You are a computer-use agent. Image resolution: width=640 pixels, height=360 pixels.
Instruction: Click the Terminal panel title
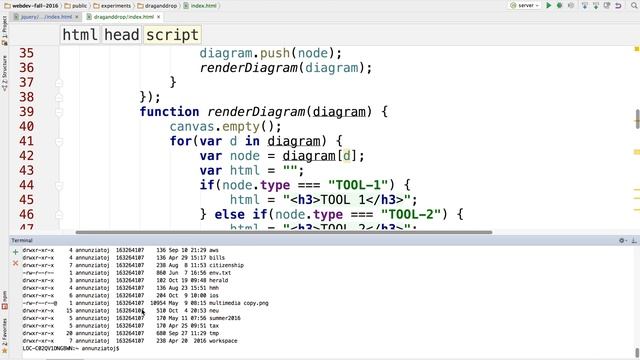pyautogui.click(x=22, y=240)
